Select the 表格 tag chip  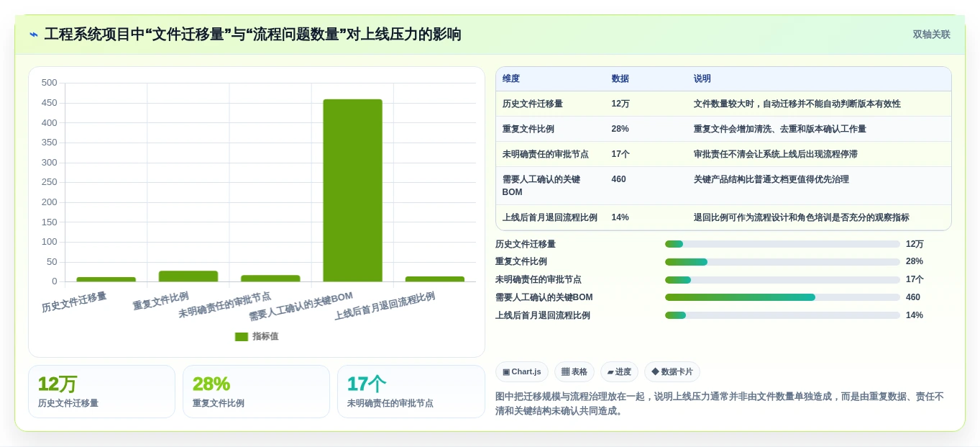(574, 371)
